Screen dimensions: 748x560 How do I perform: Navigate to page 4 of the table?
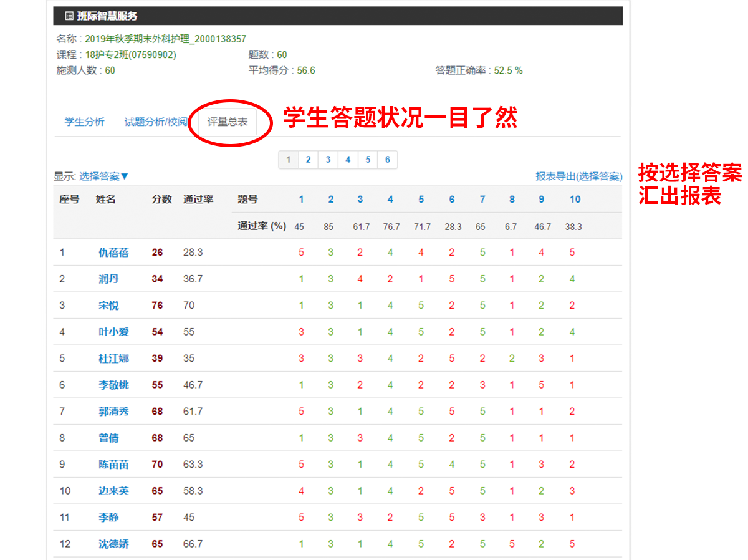348,160
